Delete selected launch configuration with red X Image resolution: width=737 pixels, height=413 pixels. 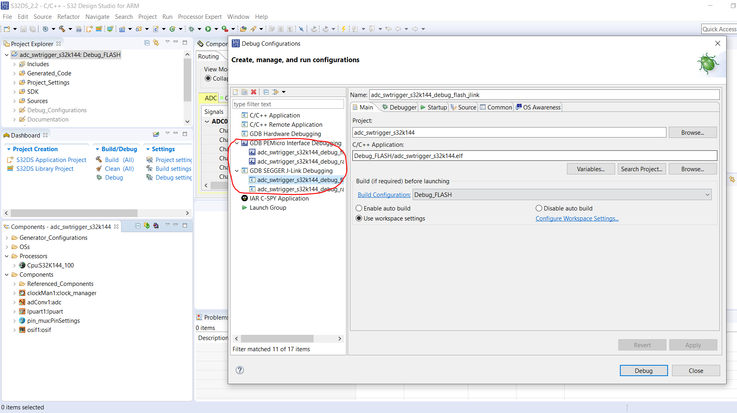coord(254,92)
